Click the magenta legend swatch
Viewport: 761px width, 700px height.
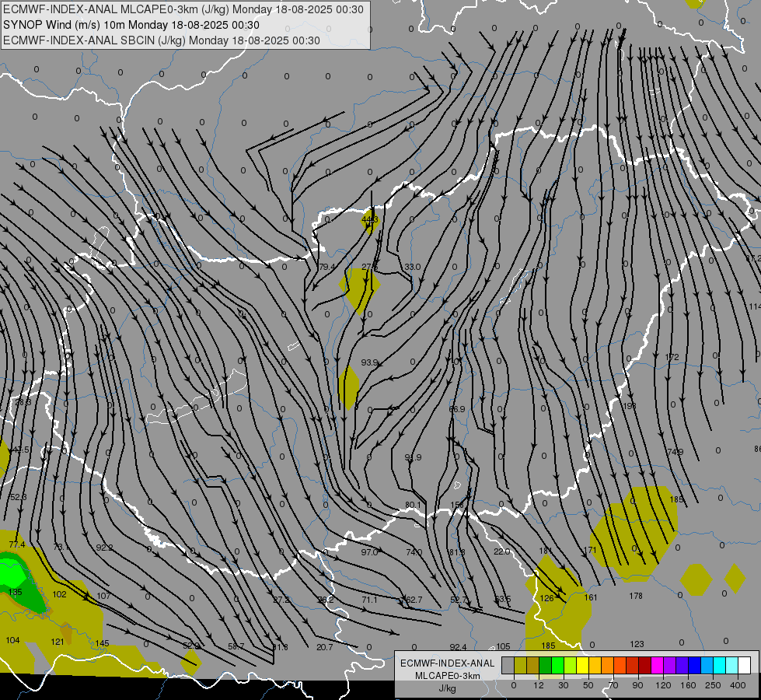click(x=657, y=665)
